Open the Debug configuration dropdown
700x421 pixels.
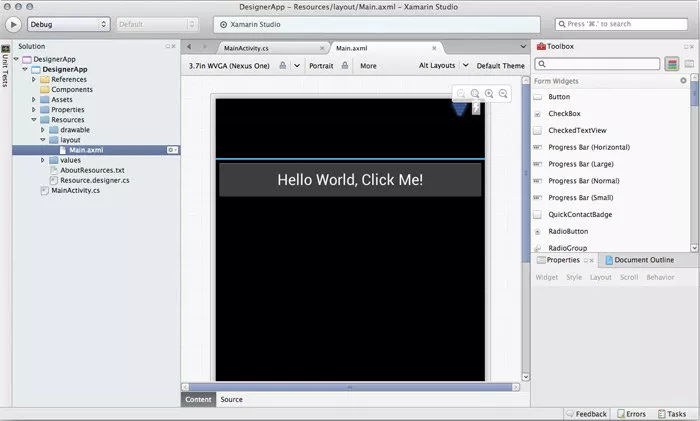pos(69,24)
